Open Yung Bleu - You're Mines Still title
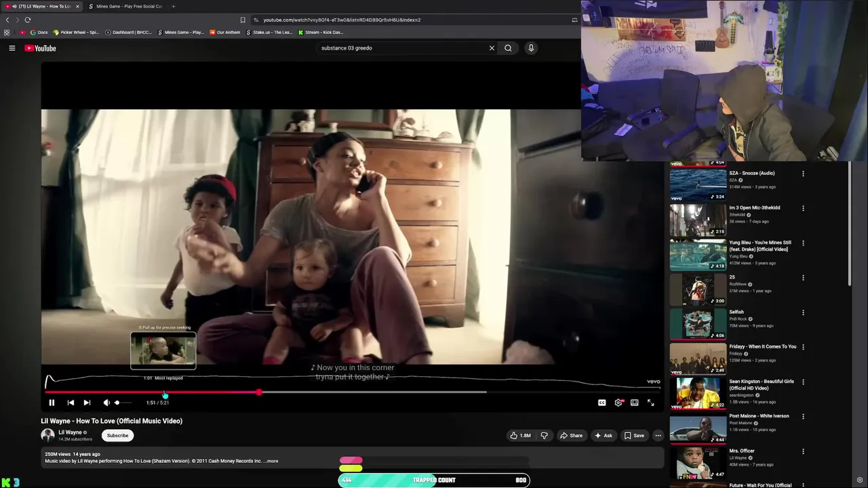This screenshot has height=488, width=868. click(760, 246)
